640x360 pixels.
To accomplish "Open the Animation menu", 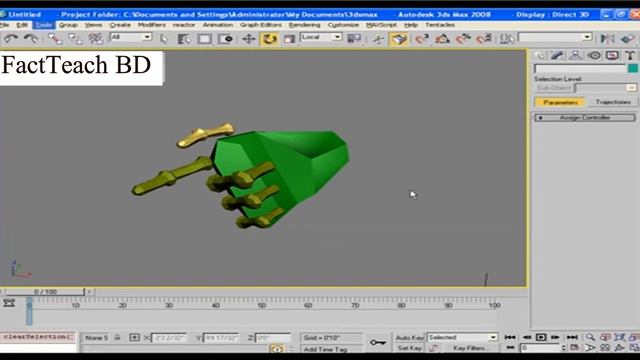I will [218, 25].
